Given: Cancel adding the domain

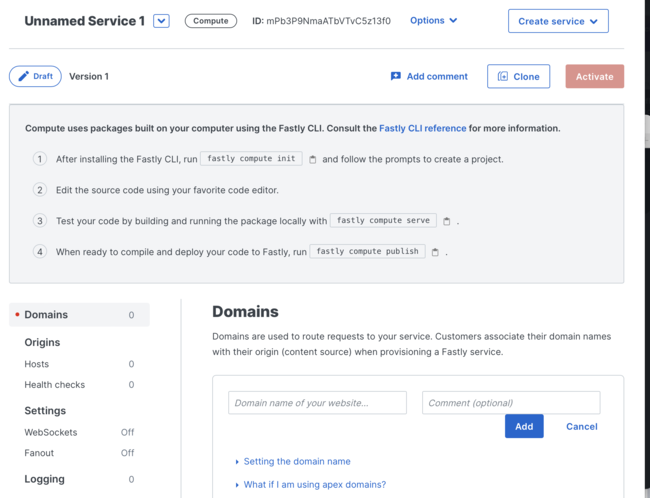Looking at the screenshot, I should pos(582,426).
